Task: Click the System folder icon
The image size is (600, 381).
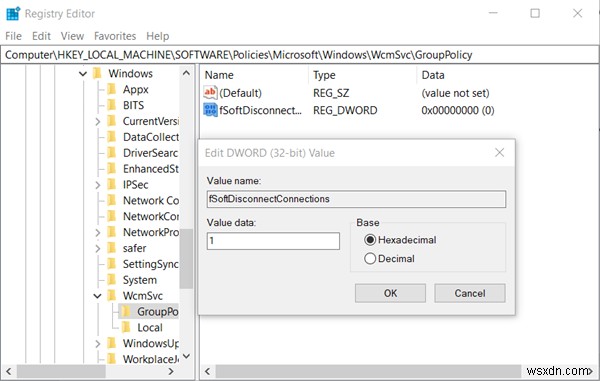Action: [112, 280]
